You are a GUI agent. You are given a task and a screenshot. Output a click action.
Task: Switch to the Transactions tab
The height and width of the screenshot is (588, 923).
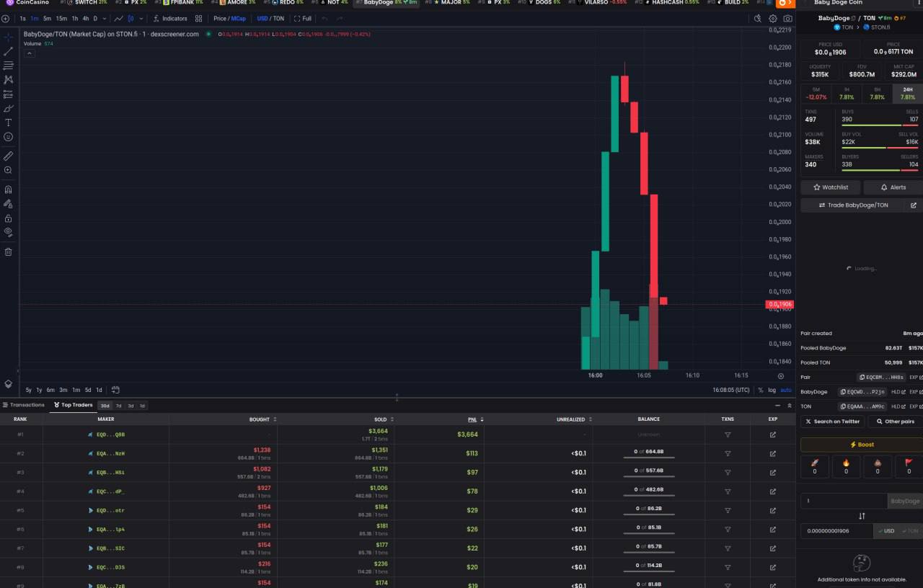(x=24, y=405)
